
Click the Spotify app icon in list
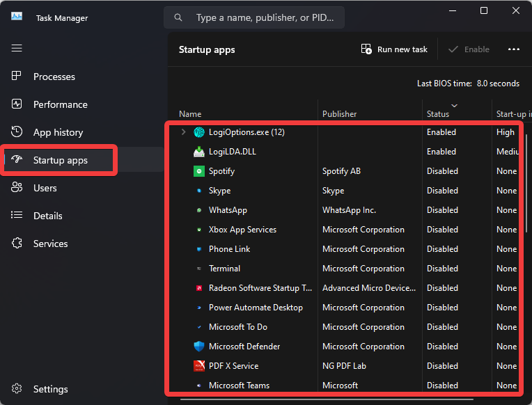point(199,171)
